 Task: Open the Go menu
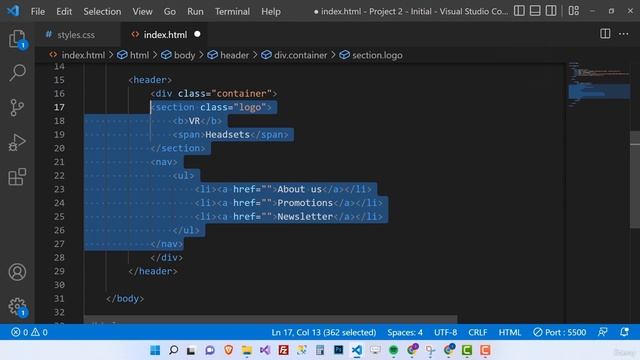pos(169,11)
